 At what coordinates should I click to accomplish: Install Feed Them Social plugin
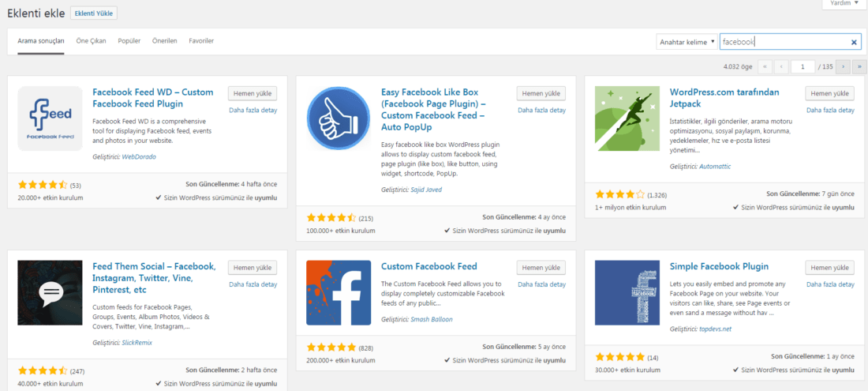coord(253,268)
